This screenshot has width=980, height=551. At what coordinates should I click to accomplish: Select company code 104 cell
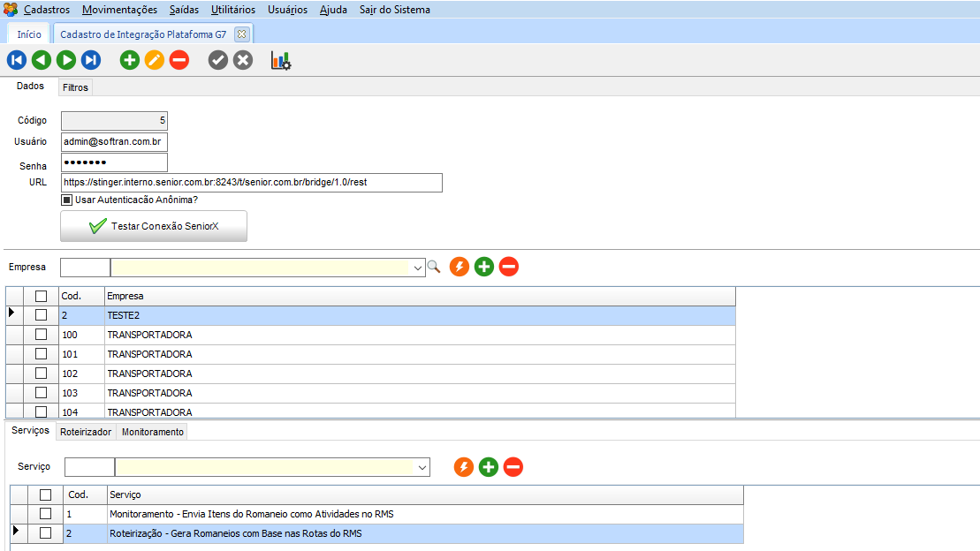coord(82,412)
